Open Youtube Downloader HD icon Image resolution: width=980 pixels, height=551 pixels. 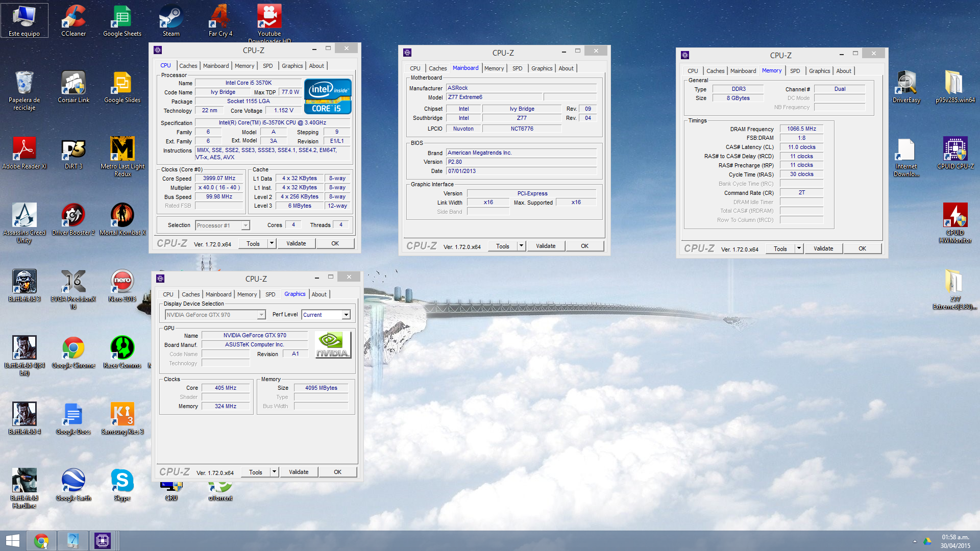point(269,23)
